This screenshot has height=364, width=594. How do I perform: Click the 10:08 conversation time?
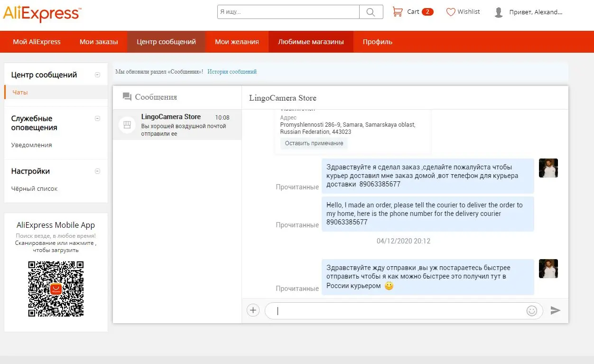(x=222, y=117)
